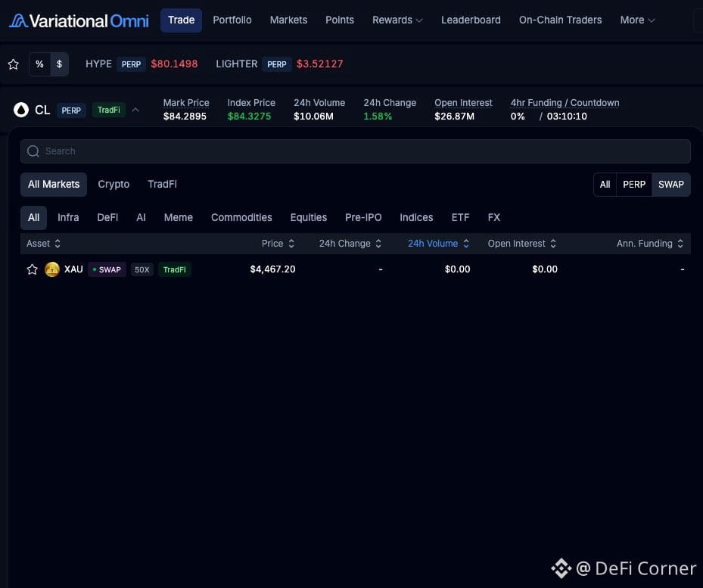Open HYPE PERP ticker item
Screen dimensions: 703x588
pyautogui.click(x=142, y=64)
